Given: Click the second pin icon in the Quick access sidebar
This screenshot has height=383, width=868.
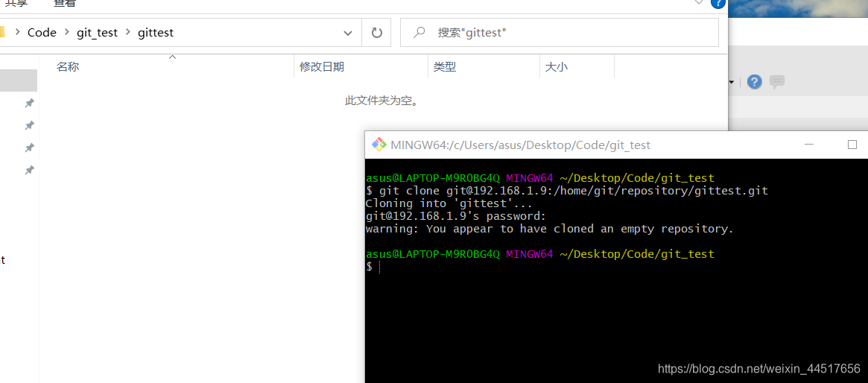Looking at the screenshot, I should [29, 126].
